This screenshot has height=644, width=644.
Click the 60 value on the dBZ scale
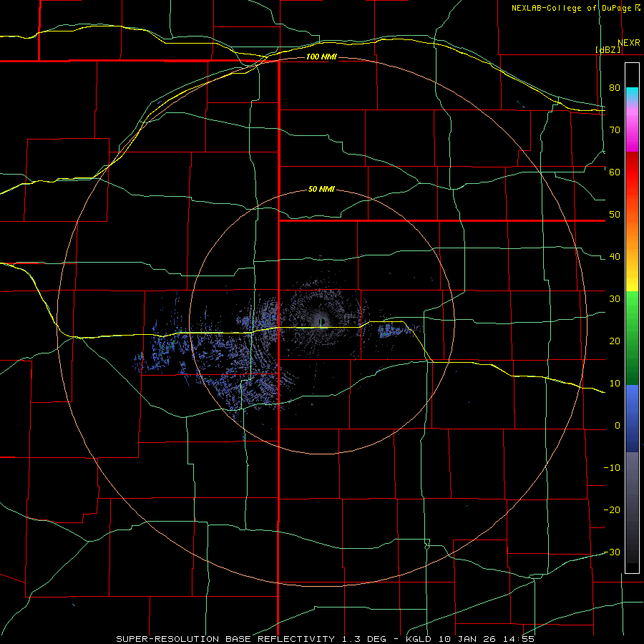tap(615, 172)
